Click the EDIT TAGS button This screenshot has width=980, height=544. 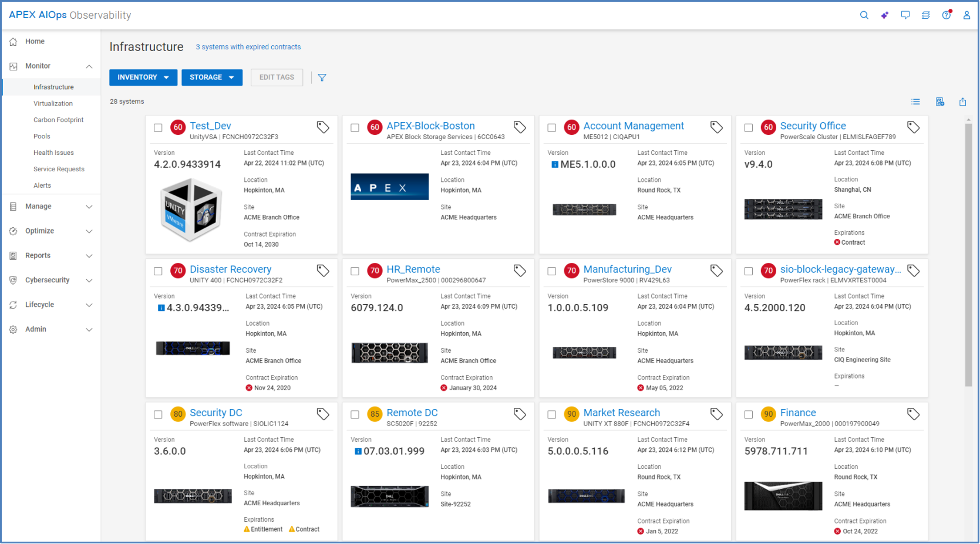coord(277,77)
